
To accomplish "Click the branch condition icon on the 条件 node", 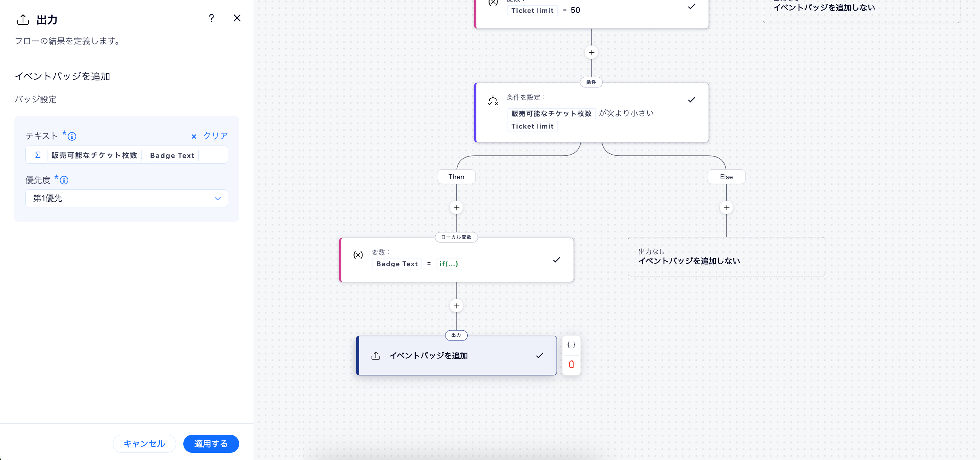I will tap(493, 100).
